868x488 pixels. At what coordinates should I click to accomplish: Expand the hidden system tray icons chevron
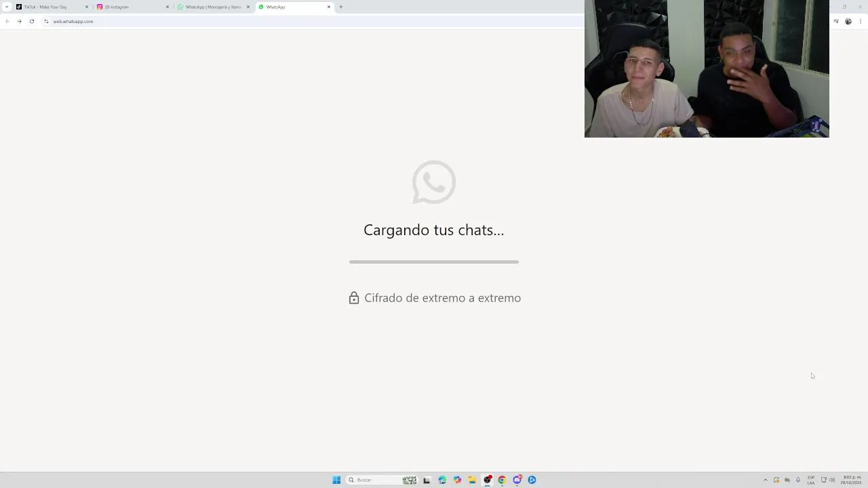point(766,480)
